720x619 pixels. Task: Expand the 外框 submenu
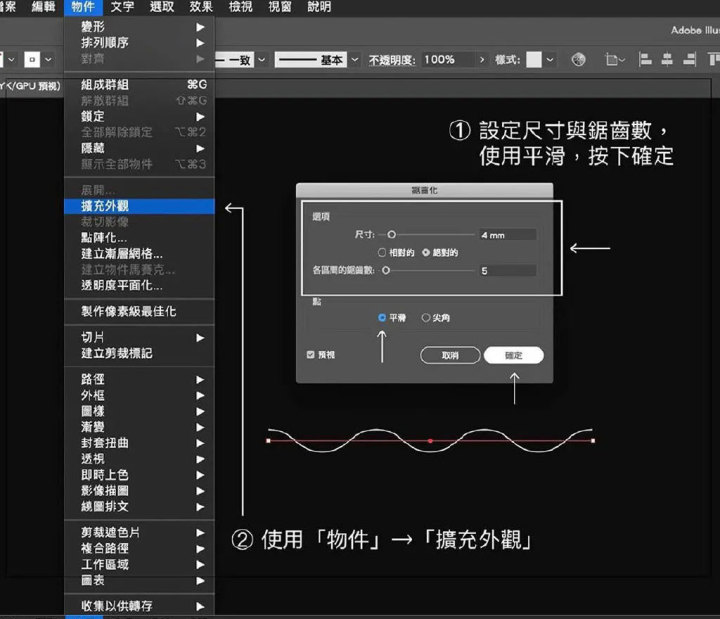140,395
